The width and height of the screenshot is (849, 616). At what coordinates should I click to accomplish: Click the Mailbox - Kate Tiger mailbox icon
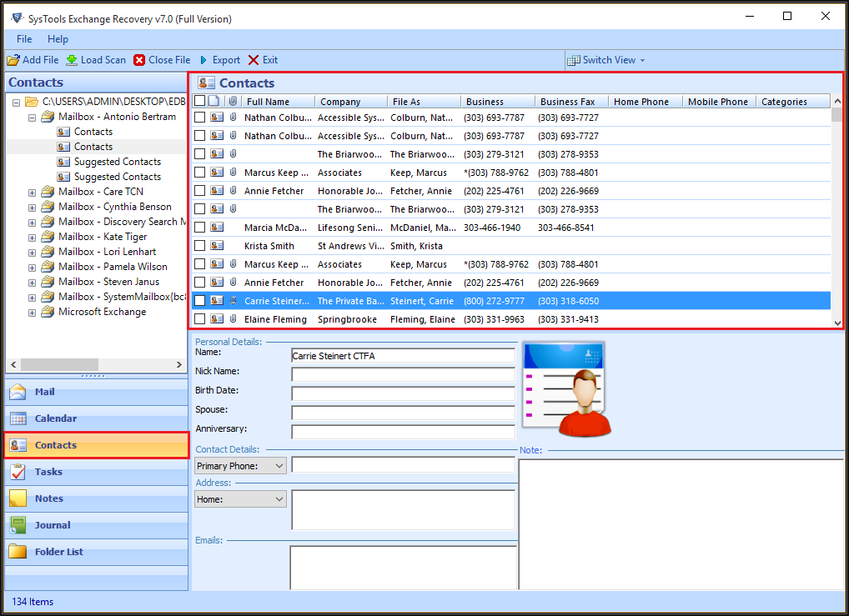coord(48,237)
